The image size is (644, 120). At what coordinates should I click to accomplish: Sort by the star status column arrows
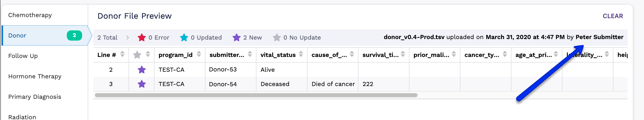(148, 54)
